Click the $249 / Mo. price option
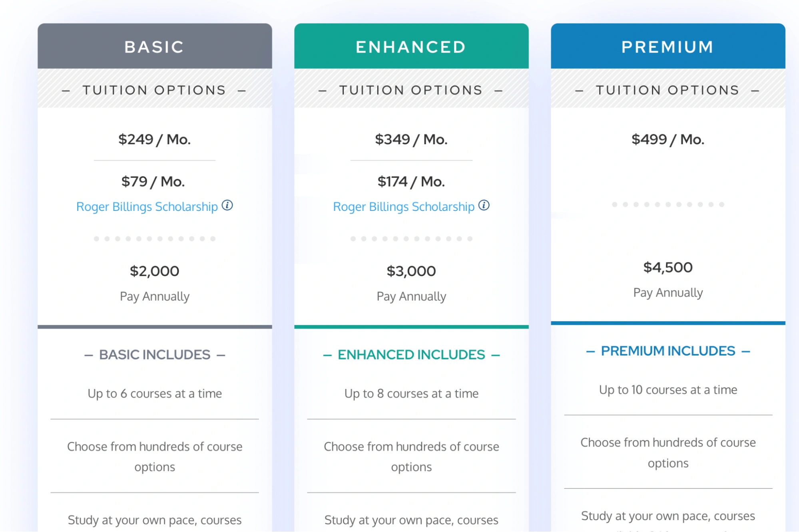 pyautogui.click(x=155, y=139)
